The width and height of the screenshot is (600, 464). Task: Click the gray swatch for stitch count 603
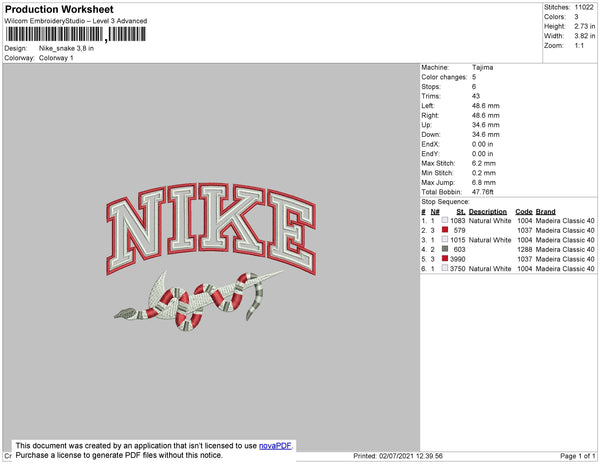click(x=445, y=249)
